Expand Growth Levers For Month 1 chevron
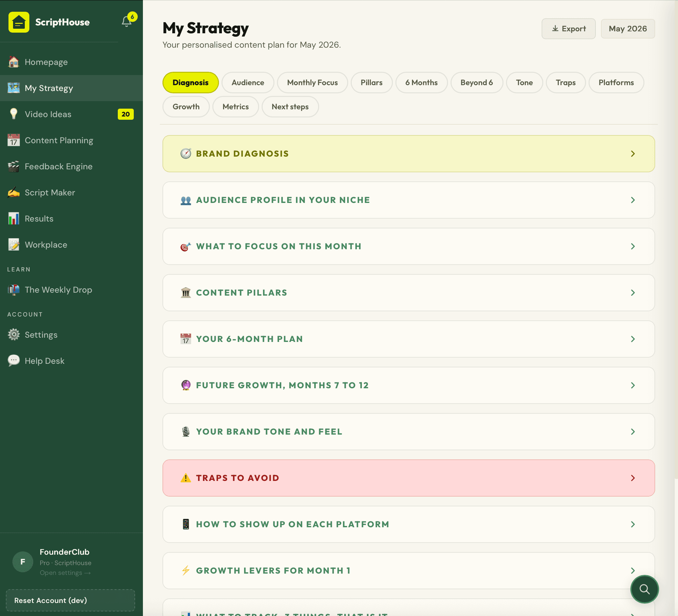 click(633, 571)
